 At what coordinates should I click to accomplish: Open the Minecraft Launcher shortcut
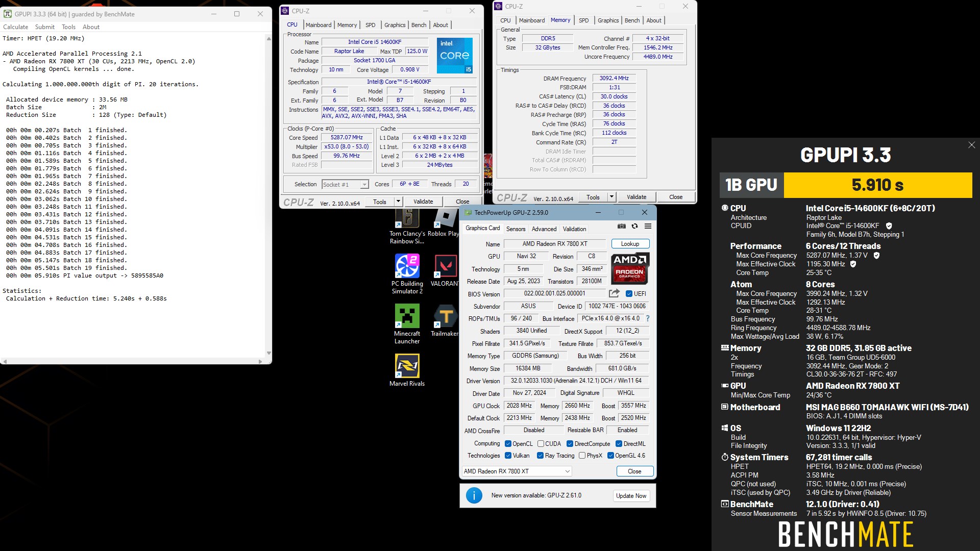coord(407,324)
